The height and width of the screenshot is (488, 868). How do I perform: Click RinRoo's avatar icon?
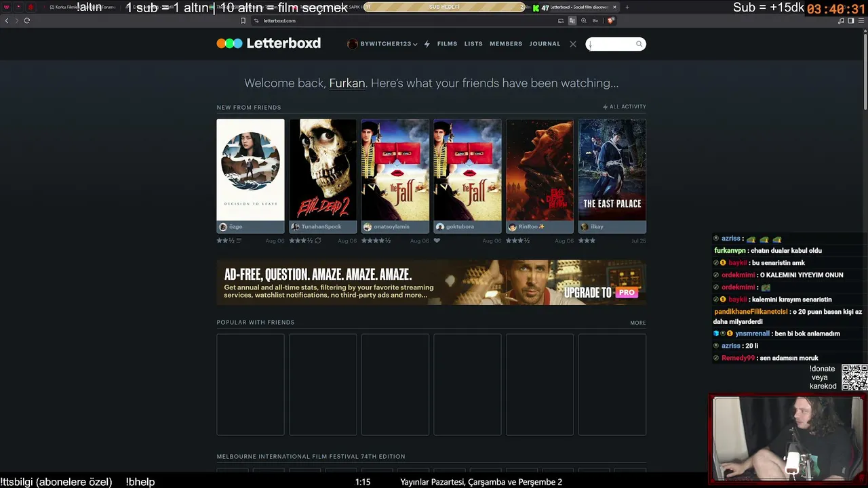pyautogui.click(x=512, y=227)
